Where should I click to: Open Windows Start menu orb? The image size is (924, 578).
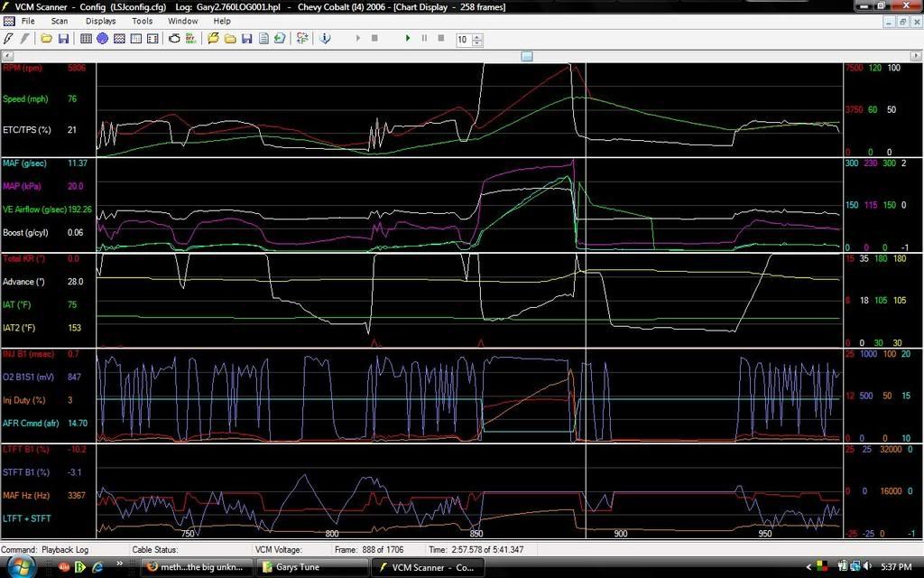point(20,566)
